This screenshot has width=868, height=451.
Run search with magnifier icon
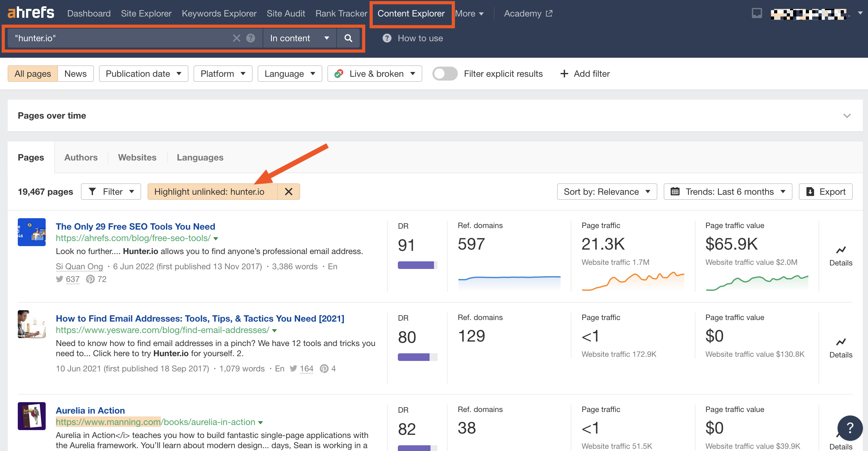[348, 38]
